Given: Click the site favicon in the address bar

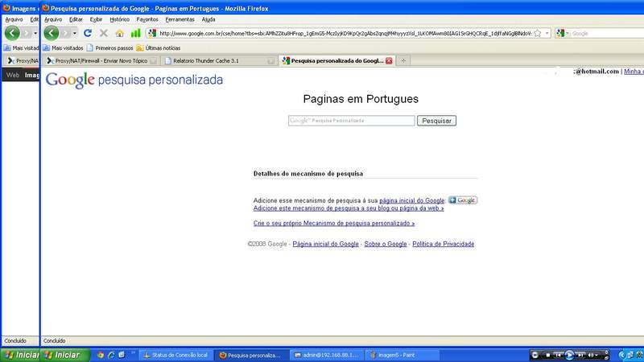Looking at the screenshot, I should (x=152, y=33).
